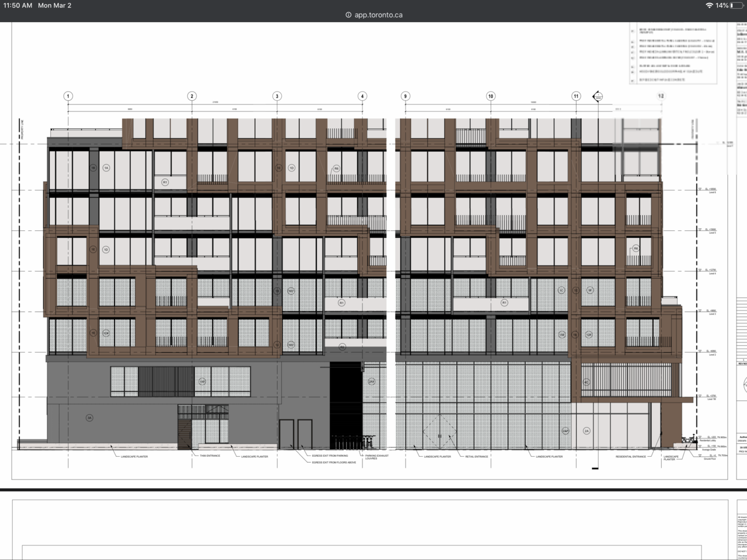747x560 pixels.
Task: Tap the Wi-Fi status icon
Action: point(709,5)
